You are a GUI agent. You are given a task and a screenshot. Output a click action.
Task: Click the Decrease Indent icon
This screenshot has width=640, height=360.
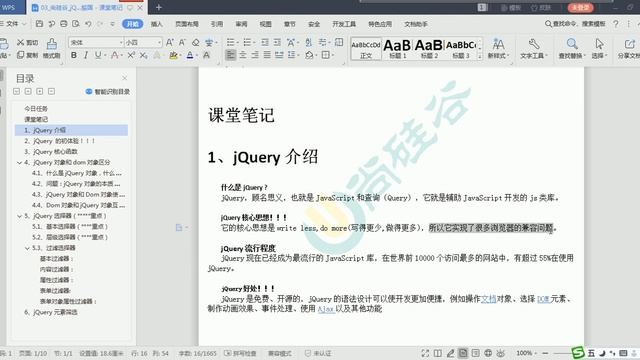tap(265, 42)
